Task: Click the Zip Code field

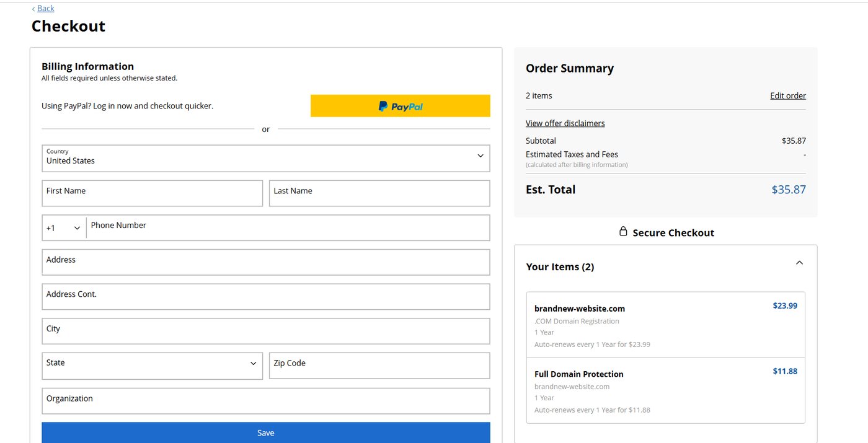Action: click(x=379, y=366)
